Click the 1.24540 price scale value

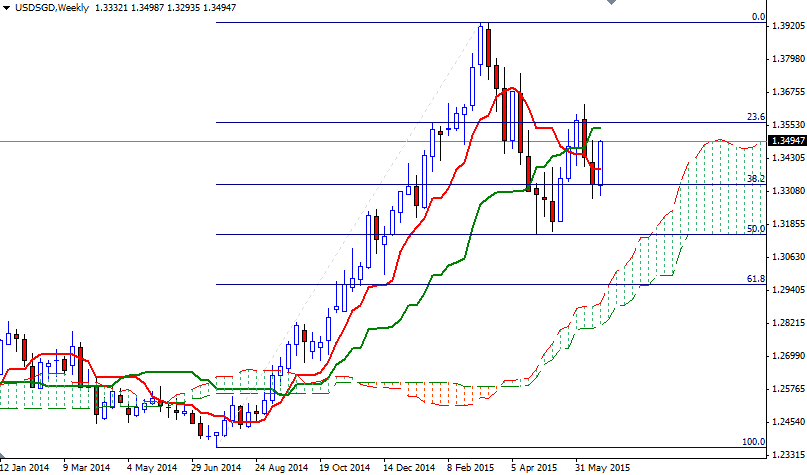(x=788, y=422)
